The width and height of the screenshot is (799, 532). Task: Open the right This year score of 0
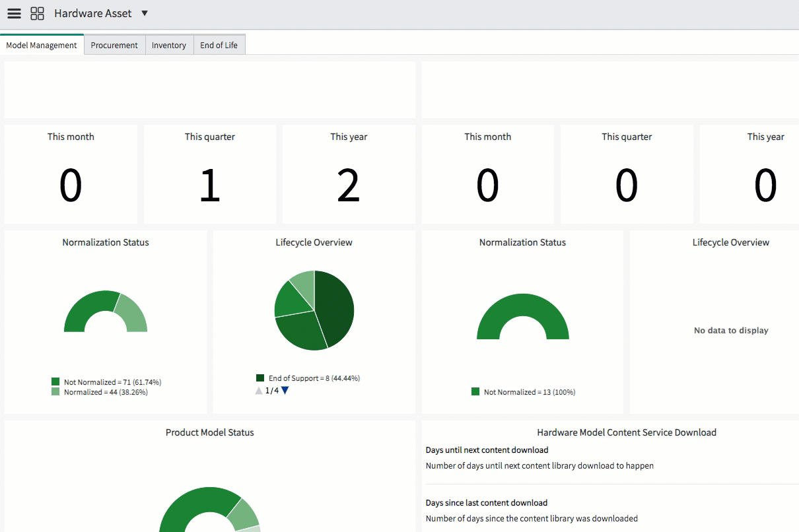(x=766, y=185)
